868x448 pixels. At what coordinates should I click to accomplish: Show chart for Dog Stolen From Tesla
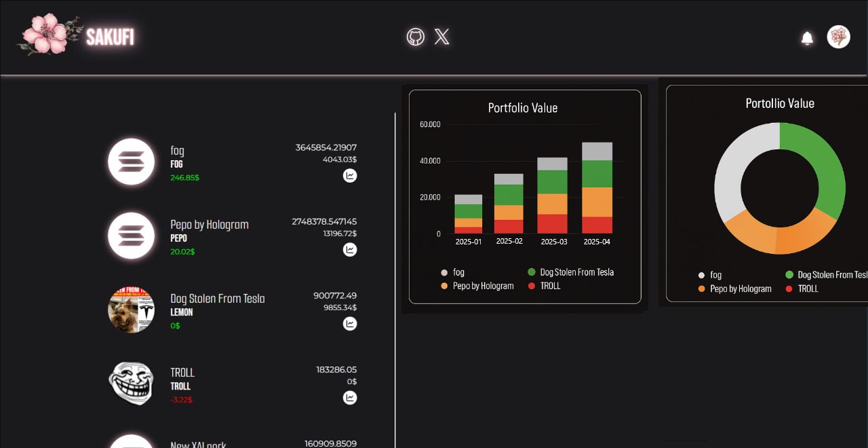tap(350, 324)
